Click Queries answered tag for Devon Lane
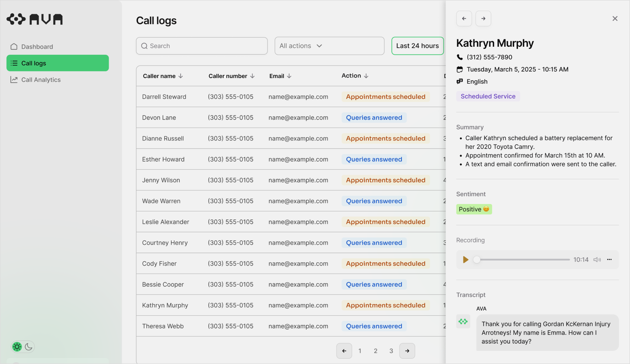 click(x=374, y=118)
